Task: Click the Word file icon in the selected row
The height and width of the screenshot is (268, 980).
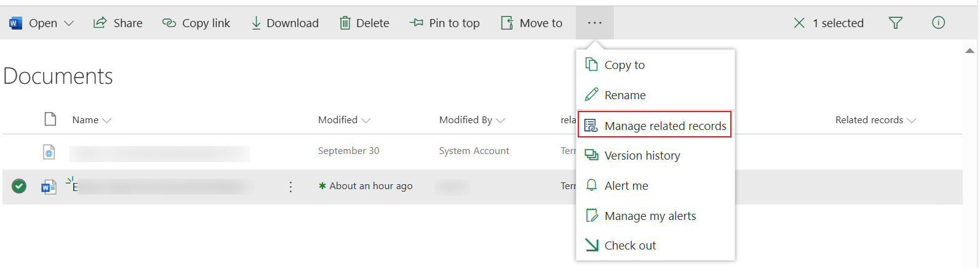Action: 49,186
